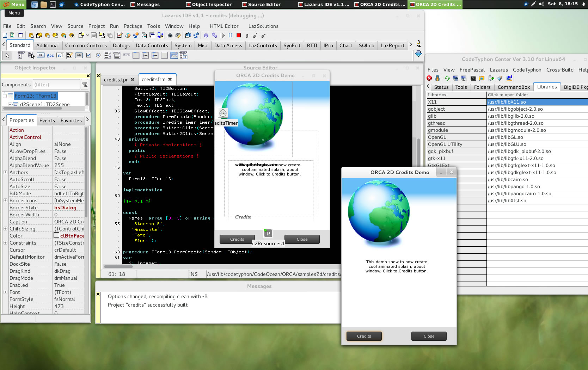Select the gdk_pixbuf library row
Image resolution: width=588 pixels, height=370 pixels.
(x=456, y=151)
